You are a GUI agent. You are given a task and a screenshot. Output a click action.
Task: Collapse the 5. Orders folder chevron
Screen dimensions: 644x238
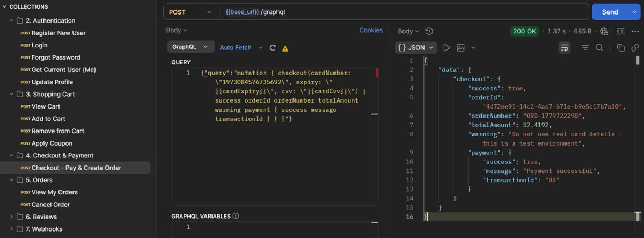[x=11, y=180]
